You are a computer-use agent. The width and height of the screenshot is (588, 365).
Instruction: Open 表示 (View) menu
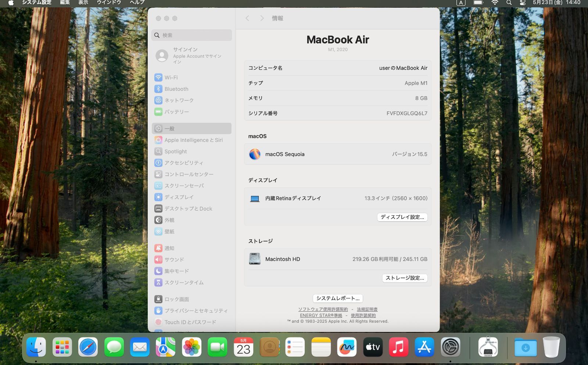point(83,3)
